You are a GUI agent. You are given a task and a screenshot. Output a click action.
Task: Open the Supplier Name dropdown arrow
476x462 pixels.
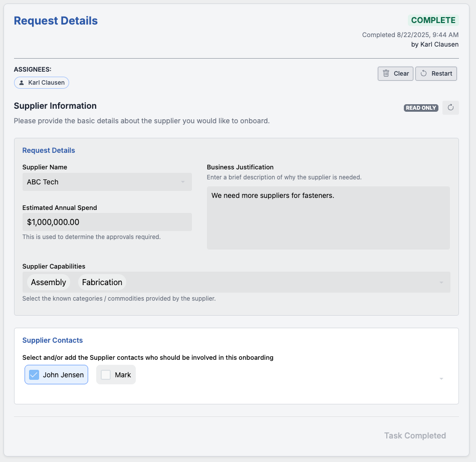pyautogui.click(x=183, y=182)
